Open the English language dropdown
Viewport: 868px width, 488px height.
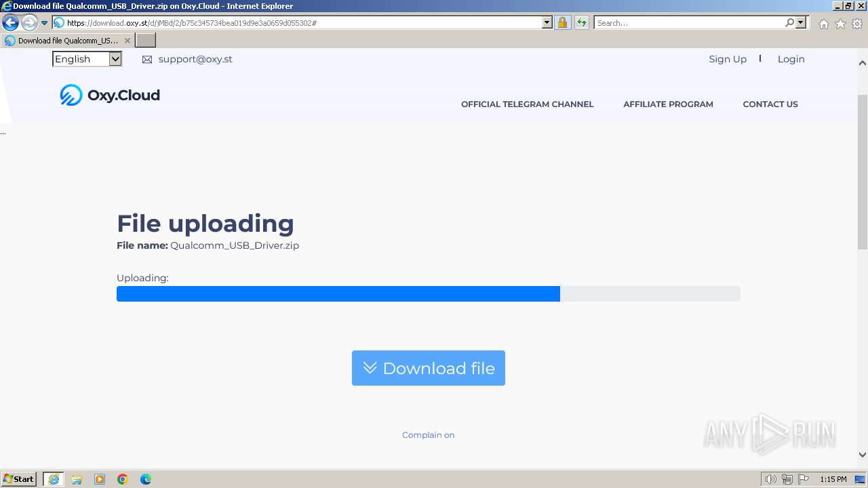[x=87, y=59]
